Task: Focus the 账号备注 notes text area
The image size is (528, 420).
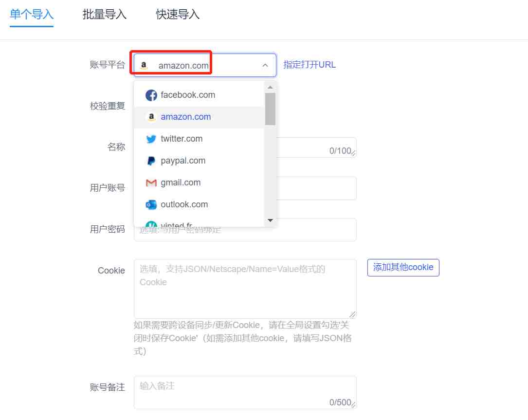Action: point(245,393)
